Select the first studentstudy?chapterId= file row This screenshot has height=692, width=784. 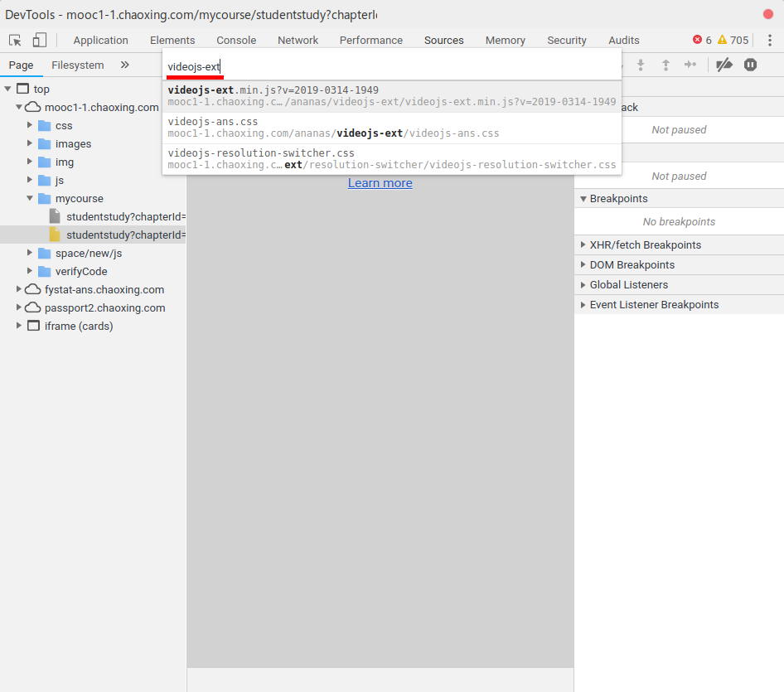pos(93,216)
